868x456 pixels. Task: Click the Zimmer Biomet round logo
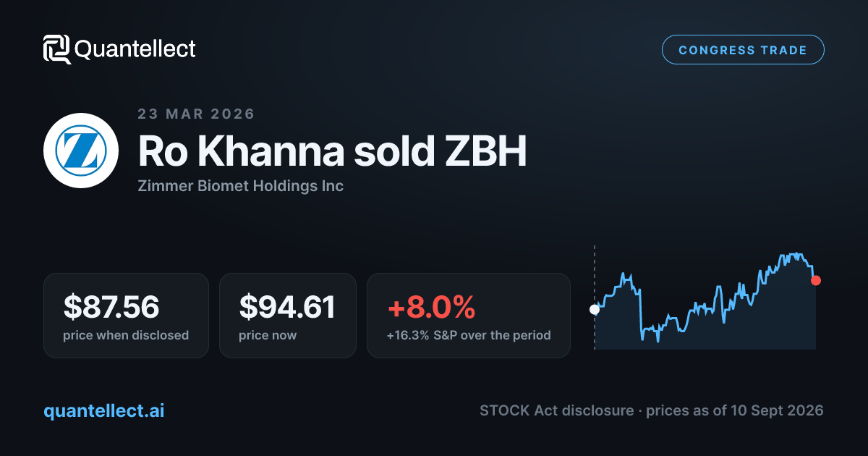[81, 151]
